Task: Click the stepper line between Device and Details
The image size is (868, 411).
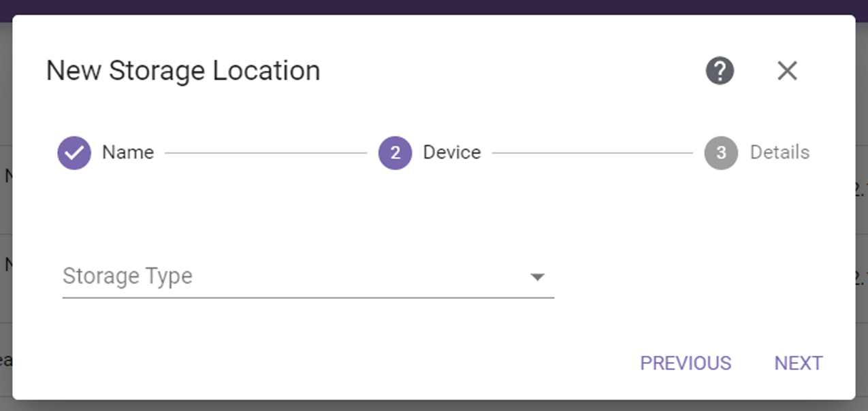Action: [592, 153]
